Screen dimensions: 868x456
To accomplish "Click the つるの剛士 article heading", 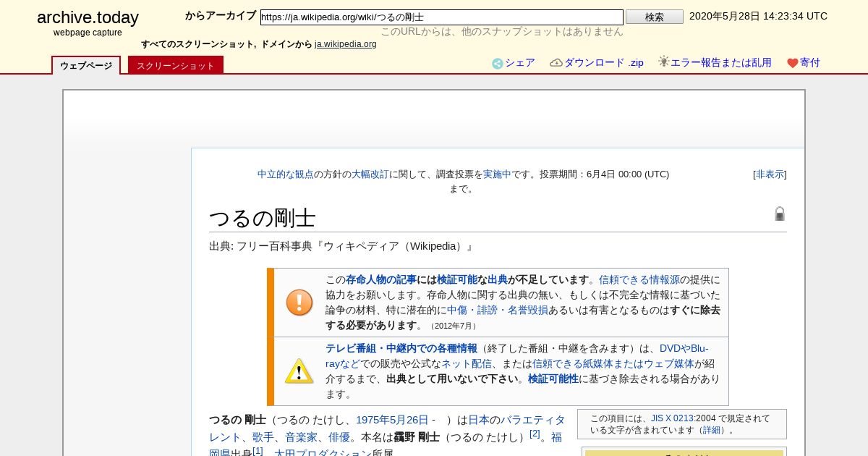I will (262, 218).
